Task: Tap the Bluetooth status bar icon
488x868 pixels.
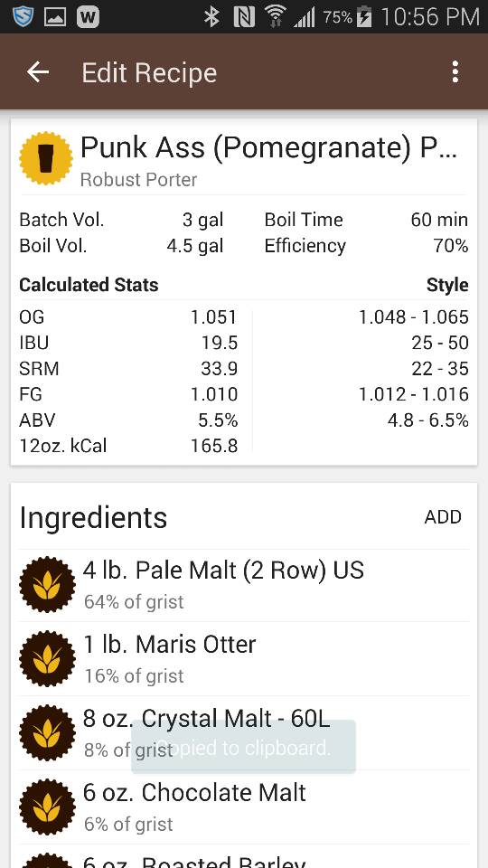Action: 211,17
